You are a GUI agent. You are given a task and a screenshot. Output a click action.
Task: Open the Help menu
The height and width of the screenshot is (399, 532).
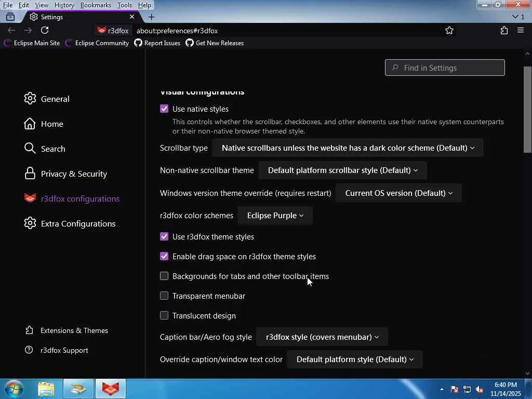(x=144, y=5)
